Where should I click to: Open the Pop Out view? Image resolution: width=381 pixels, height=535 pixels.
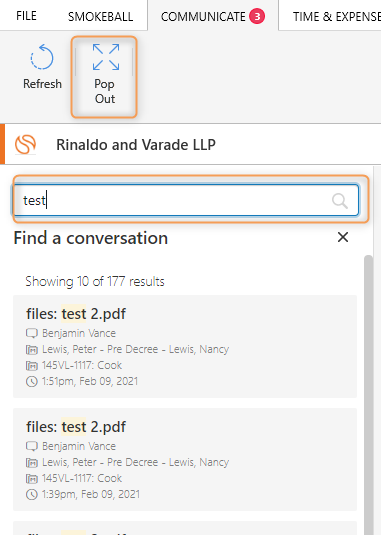(104, 77)
